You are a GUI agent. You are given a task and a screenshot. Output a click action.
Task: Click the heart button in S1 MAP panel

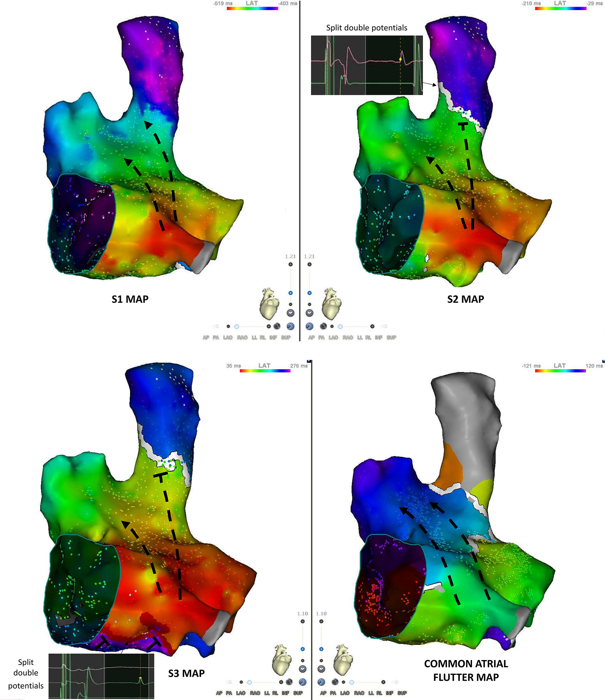[x=291, y=313]
